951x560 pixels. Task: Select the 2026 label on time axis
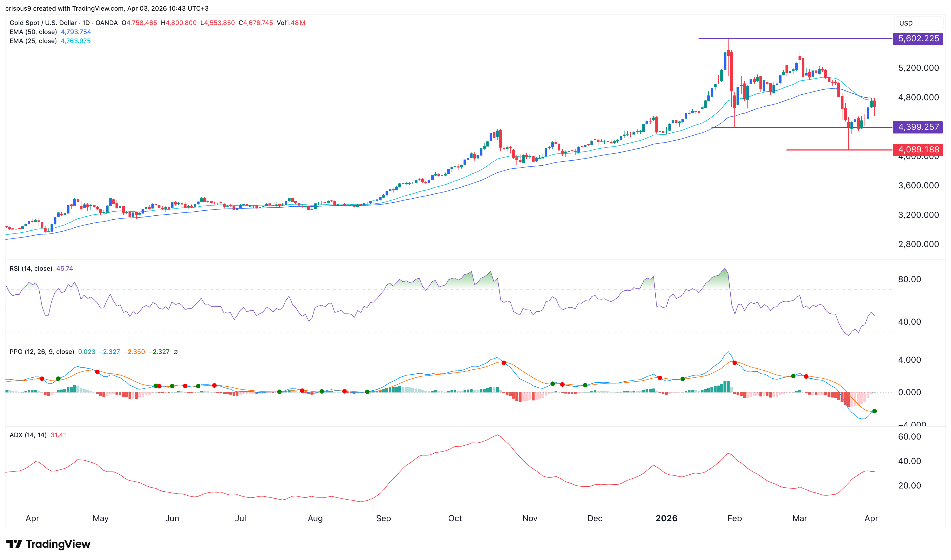coord(666,518)
